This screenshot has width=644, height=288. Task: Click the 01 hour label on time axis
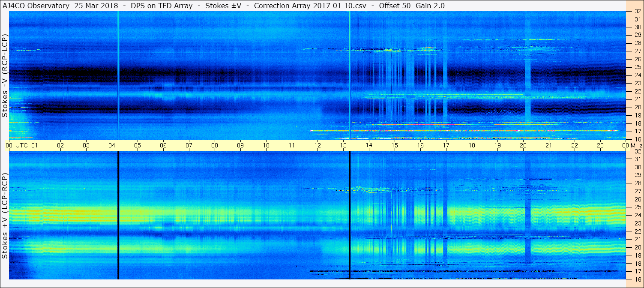(35, 145)
